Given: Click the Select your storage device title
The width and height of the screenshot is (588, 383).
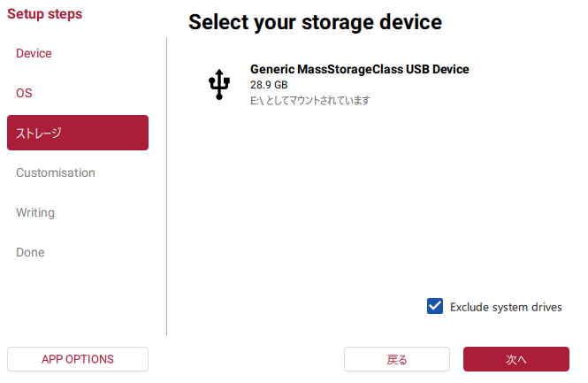Looking at the screenshot, I should pos(315,22).
